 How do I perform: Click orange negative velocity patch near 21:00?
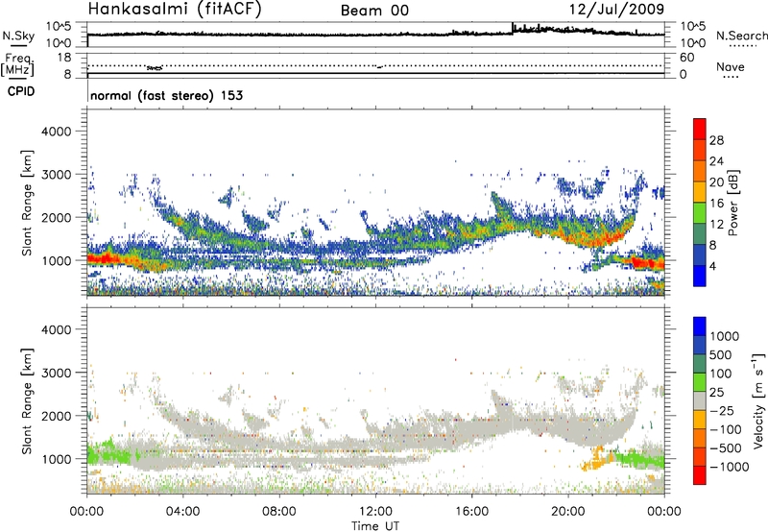tap(596, 460)
